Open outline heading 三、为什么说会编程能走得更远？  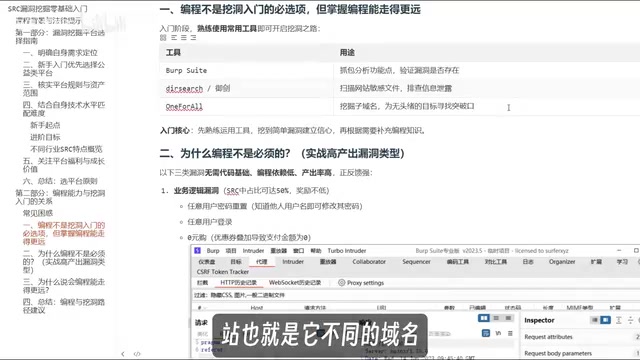pyautogui.click(x=64, y=286)
